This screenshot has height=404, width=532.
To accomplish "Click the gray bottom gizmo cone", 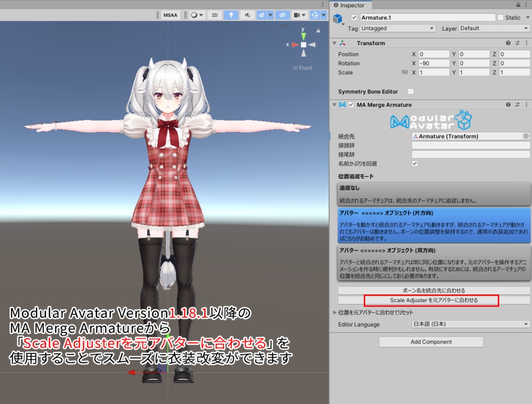I will 303,53.
